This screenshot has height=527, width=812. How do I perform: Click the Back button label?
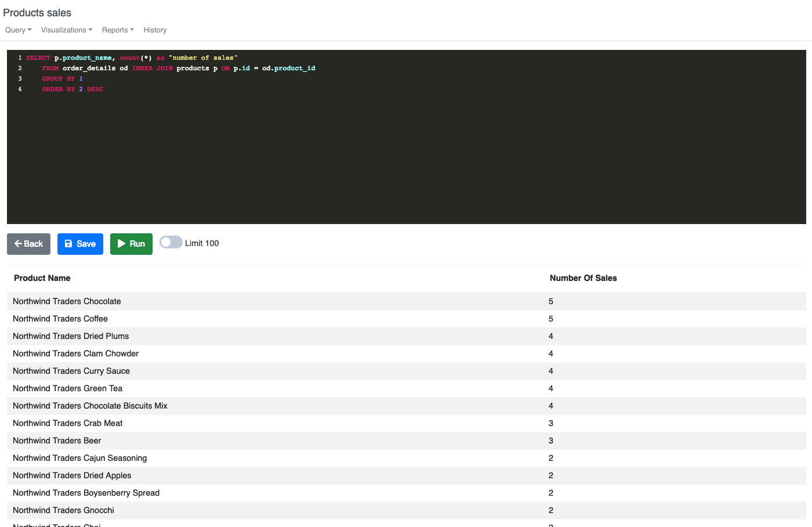tap(33, 244)
